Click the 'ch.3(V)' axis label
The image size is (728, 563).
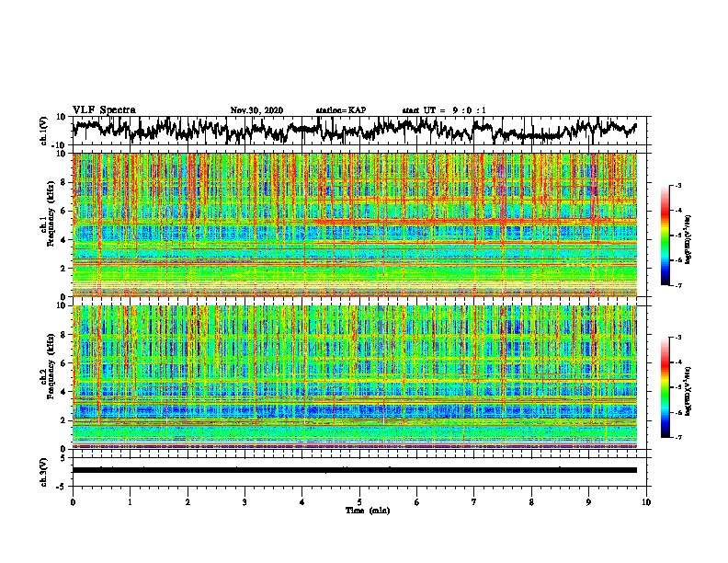pyautogui.click(x=44, y=472)
